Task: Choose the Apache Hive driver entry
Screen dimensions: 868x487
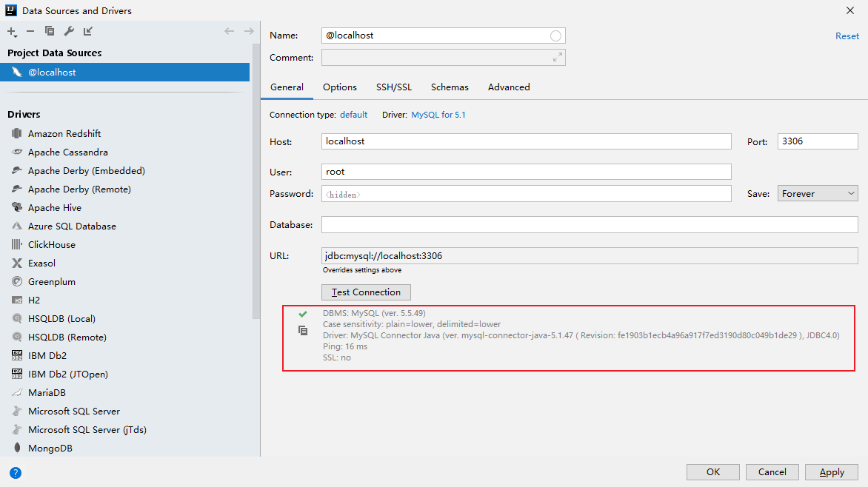Action: pyautogui.click(x=55, y=207)
